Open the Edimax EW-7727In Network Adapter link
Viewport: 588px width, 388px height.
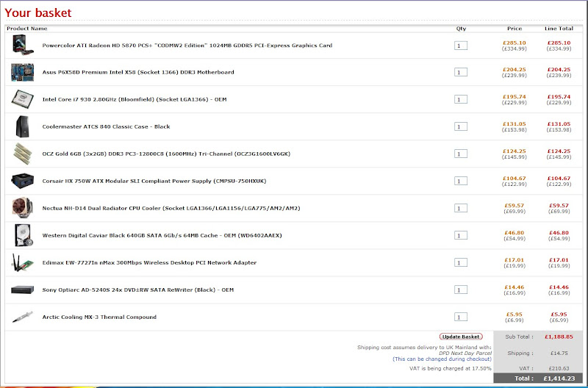pyautogui.click(x=149, y=262)
